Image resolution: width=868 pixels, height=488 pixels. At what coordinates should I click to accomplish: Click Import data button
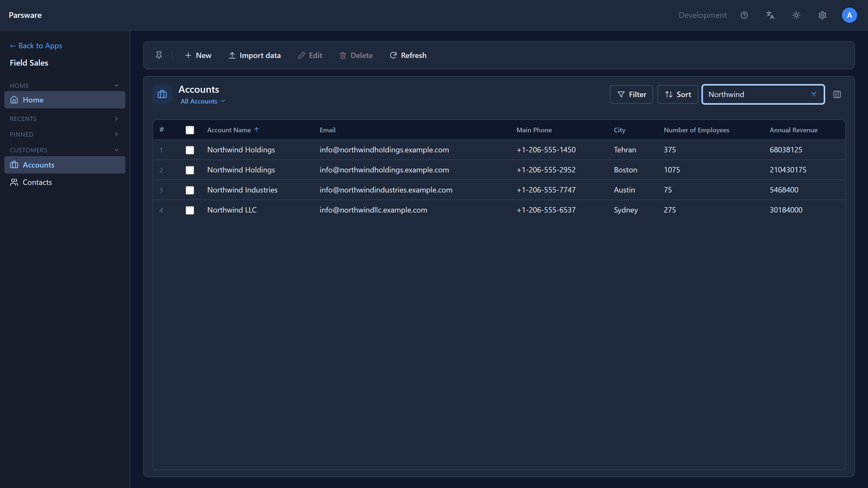(255, 55)
